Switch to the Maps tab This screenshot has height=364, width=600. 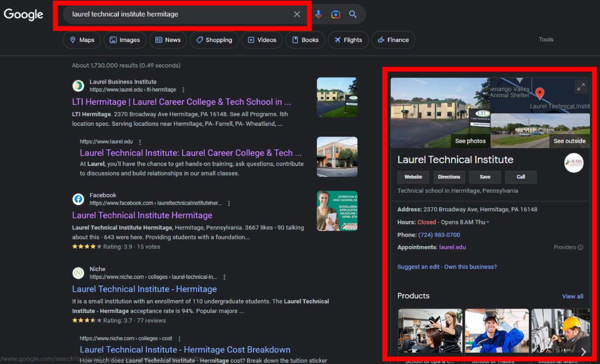(82, 40)
